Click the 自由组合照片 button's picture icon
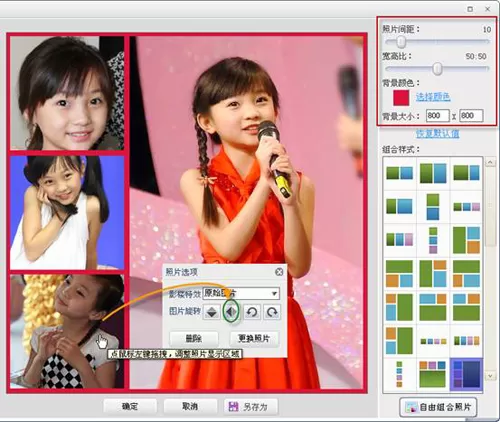 pyautogui.click(x=411, y=407)
